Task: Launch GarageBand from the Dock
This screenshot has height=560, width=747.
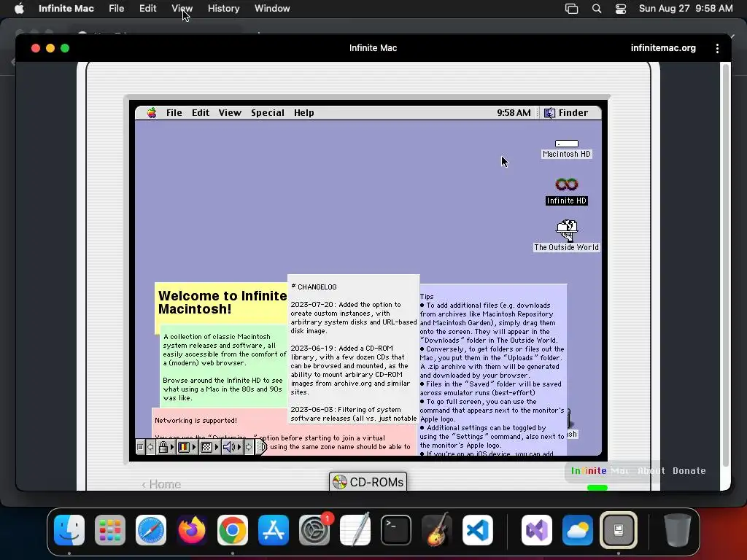Action: 437,530
